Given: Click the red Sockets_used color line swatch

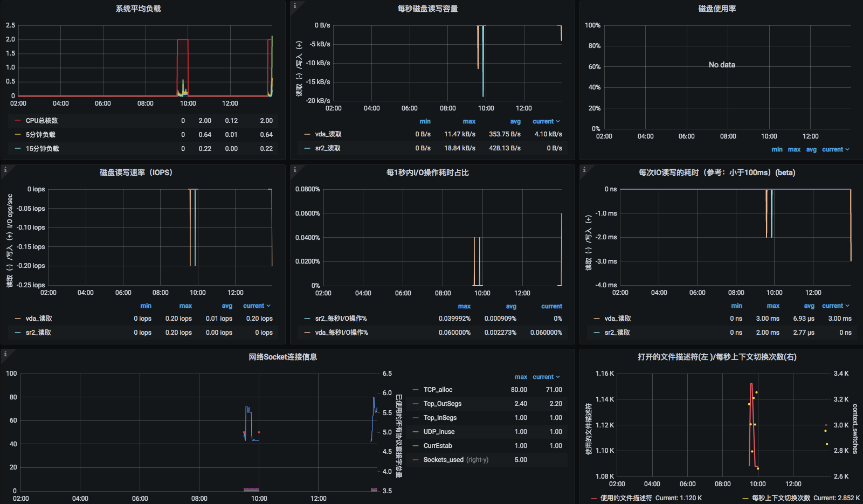Looking at the screenshot, I should [416, 460].
